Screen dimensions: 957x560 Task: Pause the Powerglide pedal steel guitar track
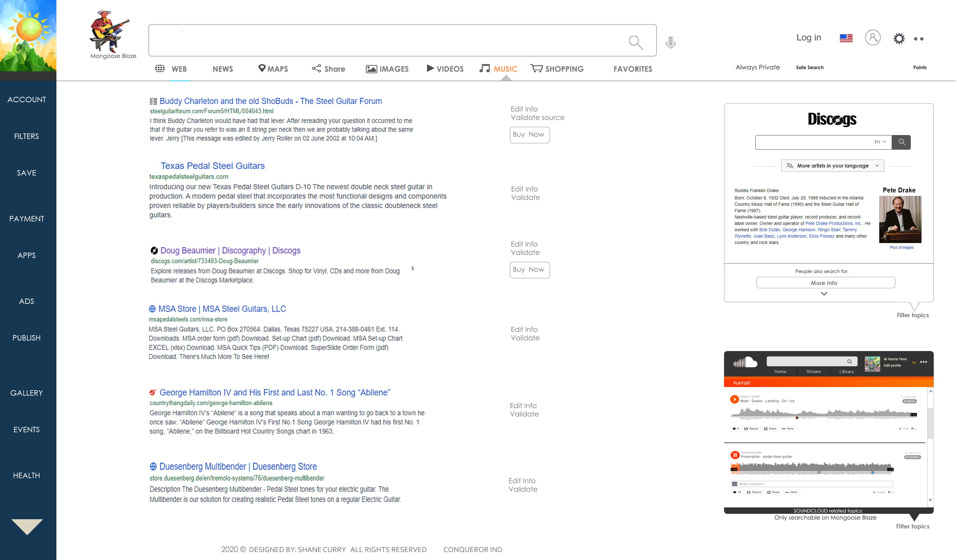[736, 455]
